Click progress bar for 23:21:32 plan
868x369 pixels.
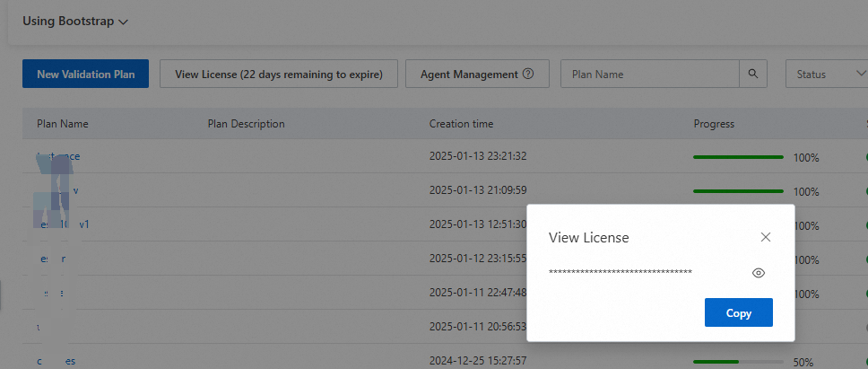click(738, 157)
